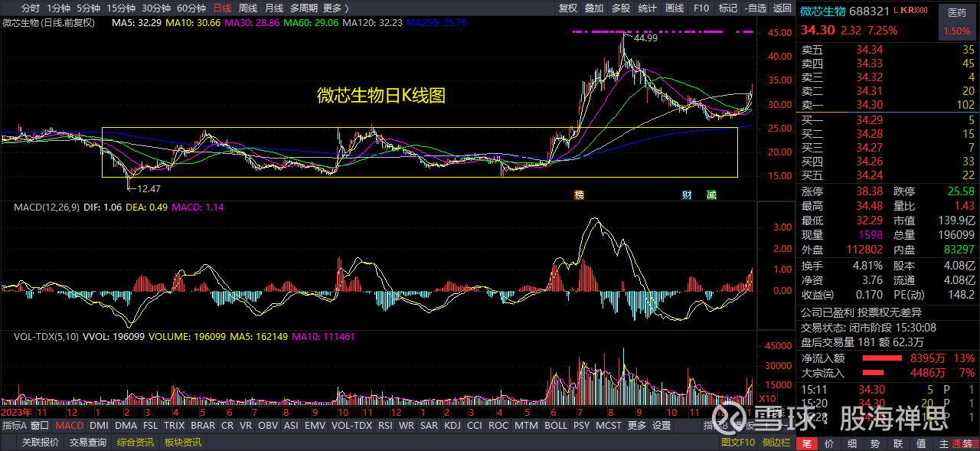Select the FSL indicator
The image size is (980, 451).
151,426
